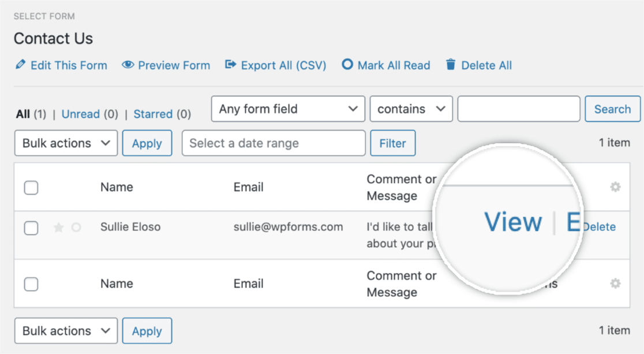Screen dimensions: 644x354
Task: Click the trash icon for Delete All
Action: 451,65
